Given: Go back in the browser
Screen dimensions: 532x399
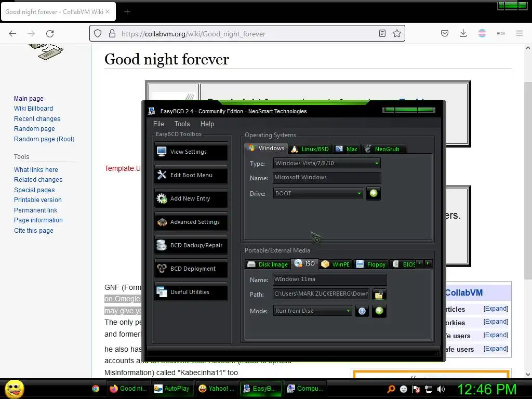Looking at the screenshot, I should [x=12, y=34].
